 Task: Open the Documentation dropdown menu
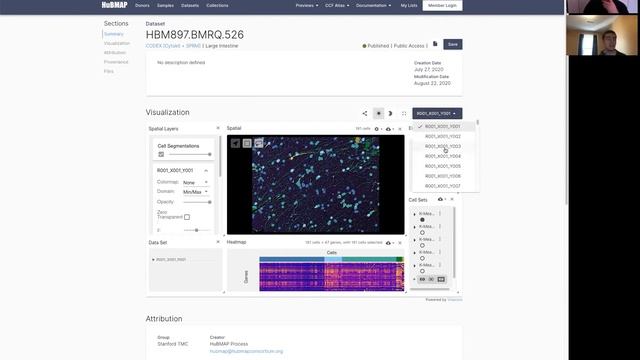[x=373, y=6]
